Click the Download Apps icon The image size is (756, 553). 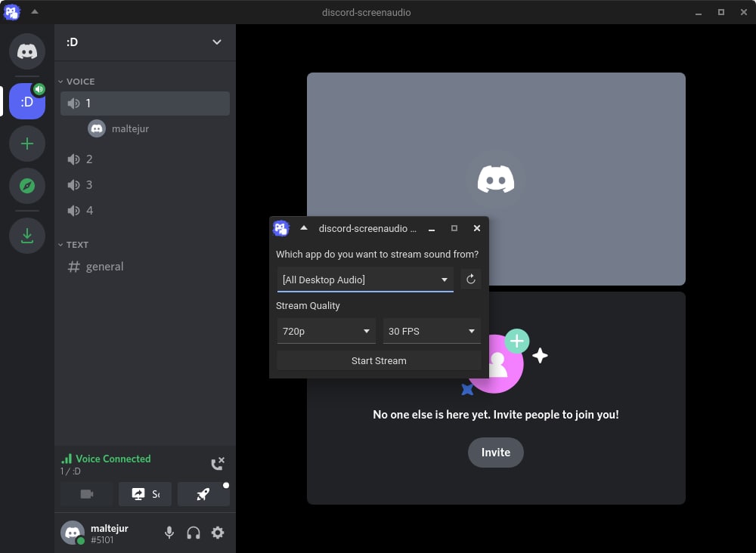[x=27, y=236]
